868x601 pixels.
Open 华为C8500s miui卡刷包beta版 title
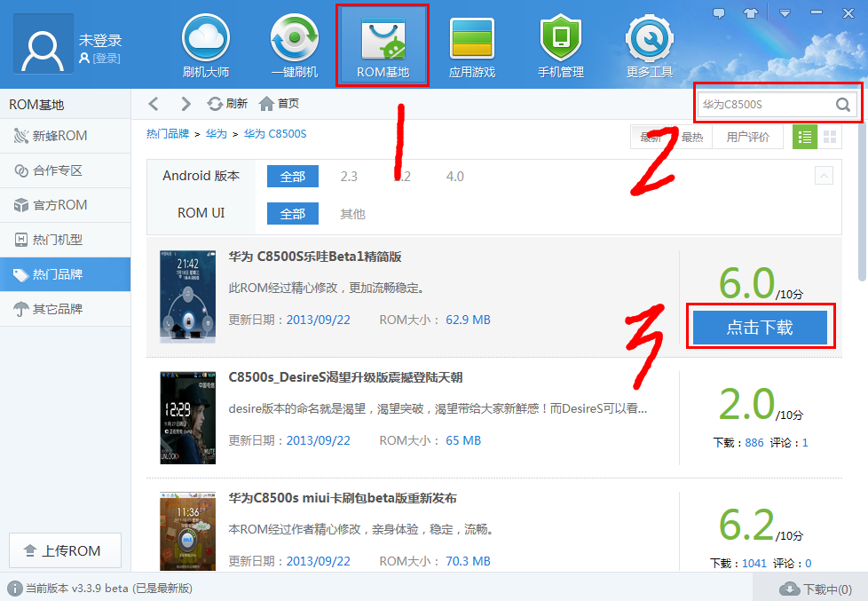343,498
